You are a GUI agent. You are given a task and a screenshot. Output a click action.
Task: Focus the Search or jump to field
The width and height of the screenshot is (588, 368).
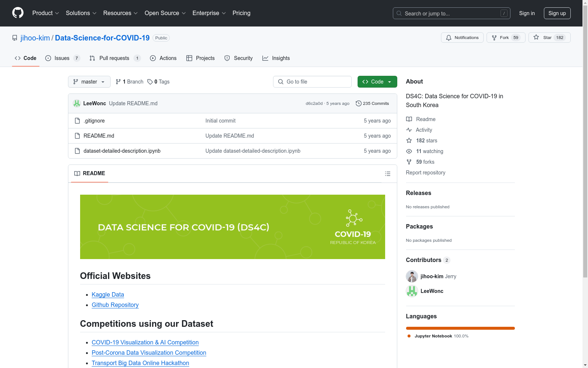coord(452,13)
